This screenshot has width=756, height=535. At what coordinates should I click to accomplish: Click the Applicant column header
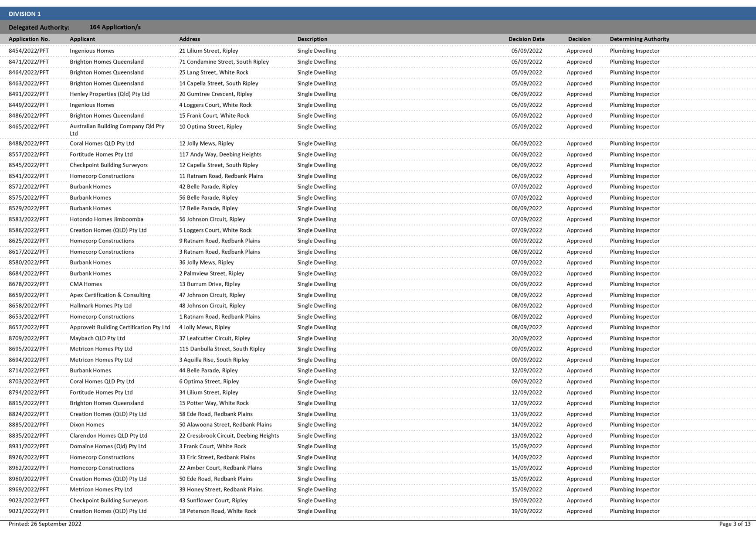click(82, 39)
